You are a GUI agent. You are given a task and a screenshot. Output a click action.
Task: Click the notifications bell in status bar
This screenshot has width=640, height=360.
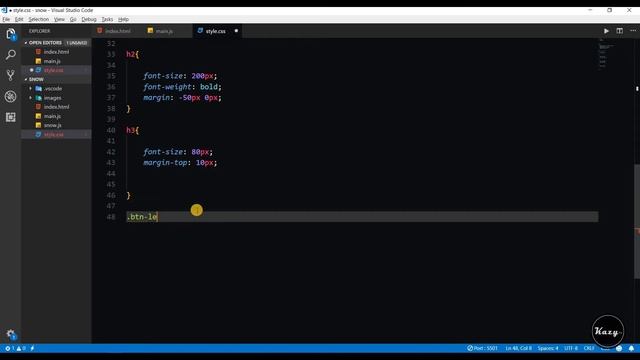tap(631, 348)
